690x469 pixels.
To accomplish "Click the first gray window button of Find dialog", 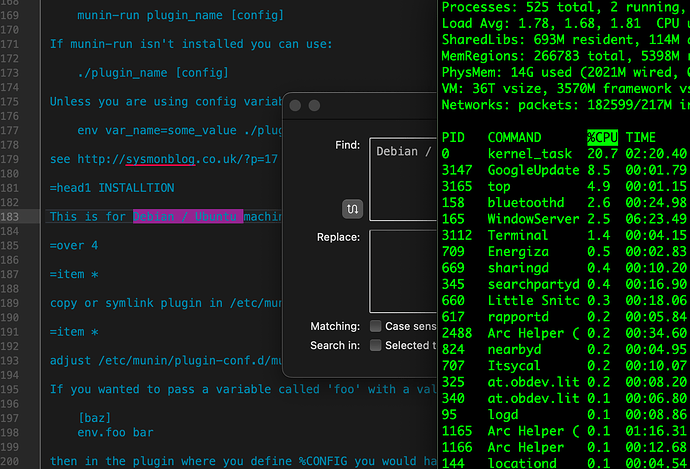I will (295, 106).
